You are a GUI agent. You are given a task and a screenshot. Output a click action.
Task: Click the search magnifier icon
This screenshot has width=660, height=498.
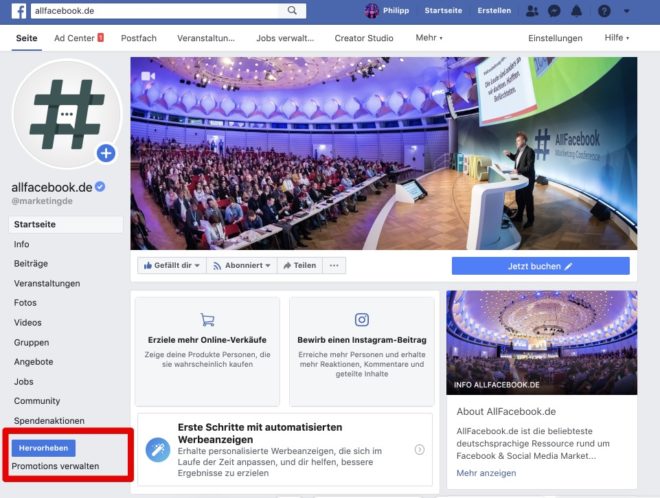(x=292, y=11)
